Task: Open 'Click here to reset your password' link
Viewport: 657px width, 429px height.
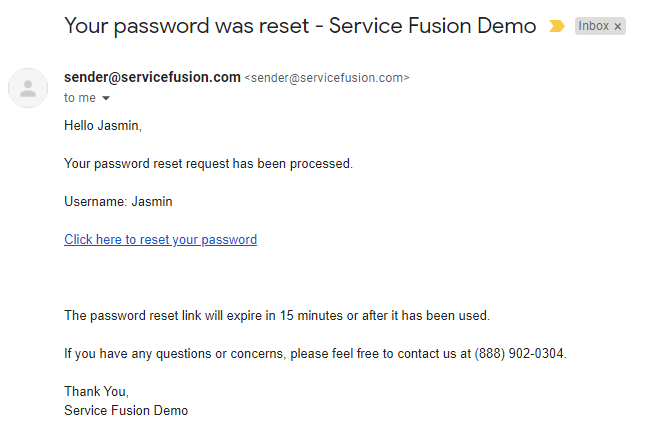Action: point(160,239)
